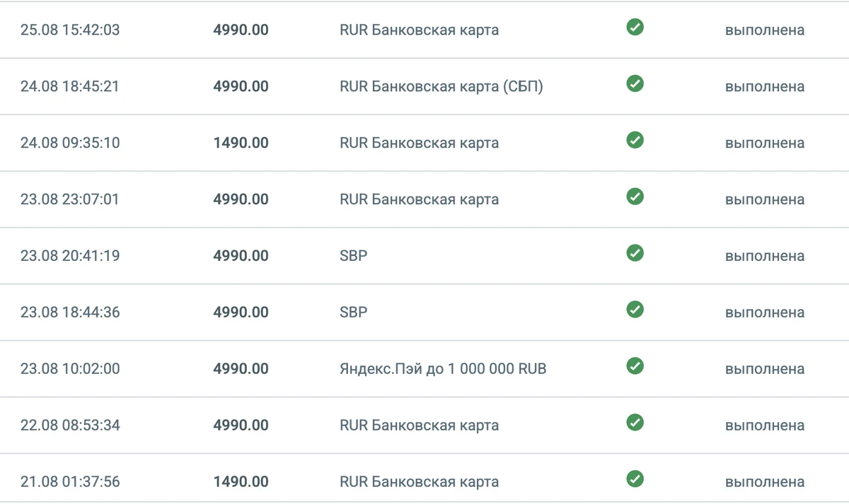Screen dimensions: 849x504
Task: Click checkmark icon for 22.08 08:53:34 row
Action: 635,423
